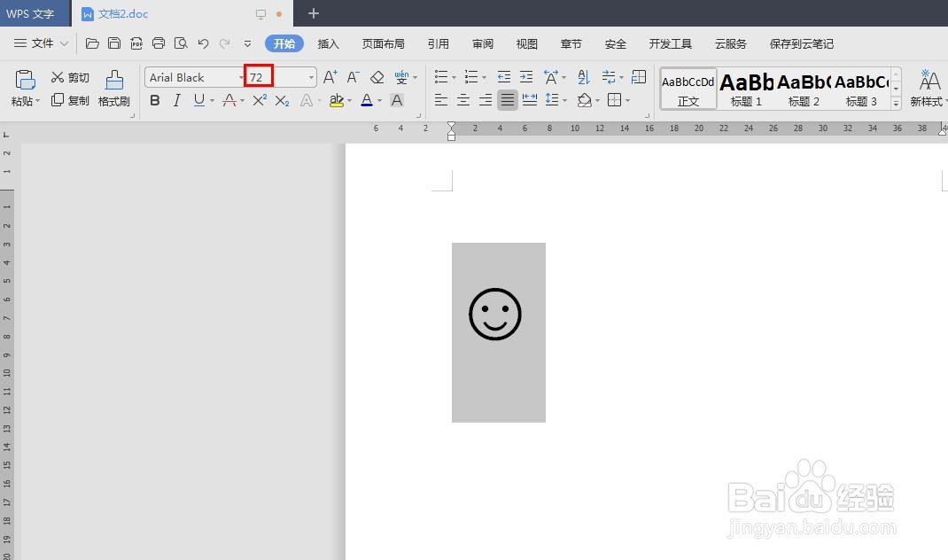
Task: Apply distributed alignment
Action: pyautogui.click(x=530, y=100)
